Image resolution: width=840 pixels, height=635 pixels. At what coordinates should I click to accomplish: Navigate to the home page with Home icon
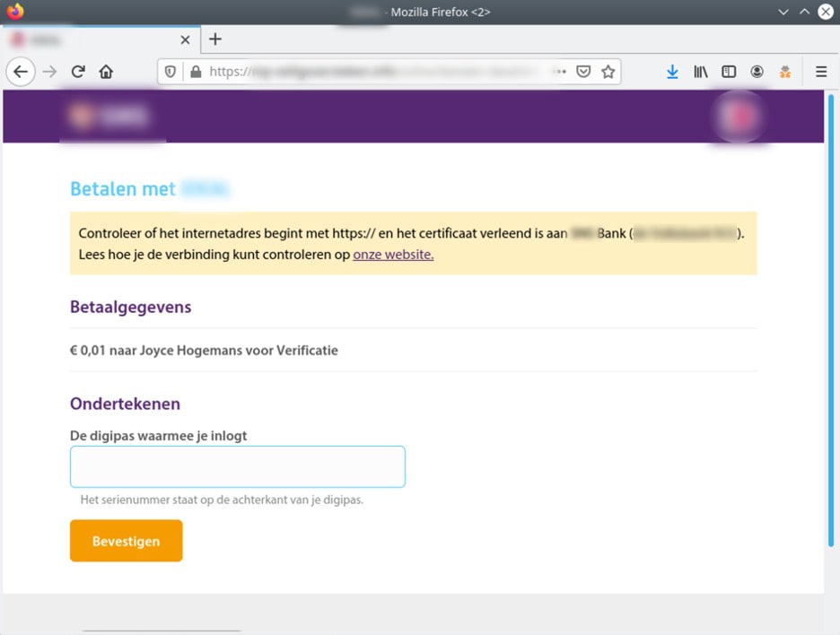[x=106, y=72]
